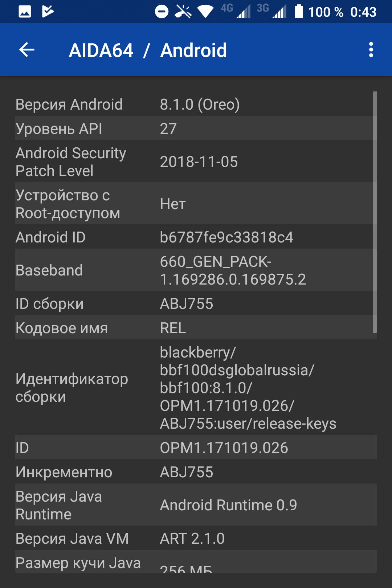The width and height of the screenshot is (392, 588).
Task: Tap the Android Security Patch Level row
Action: click(196, 162)
